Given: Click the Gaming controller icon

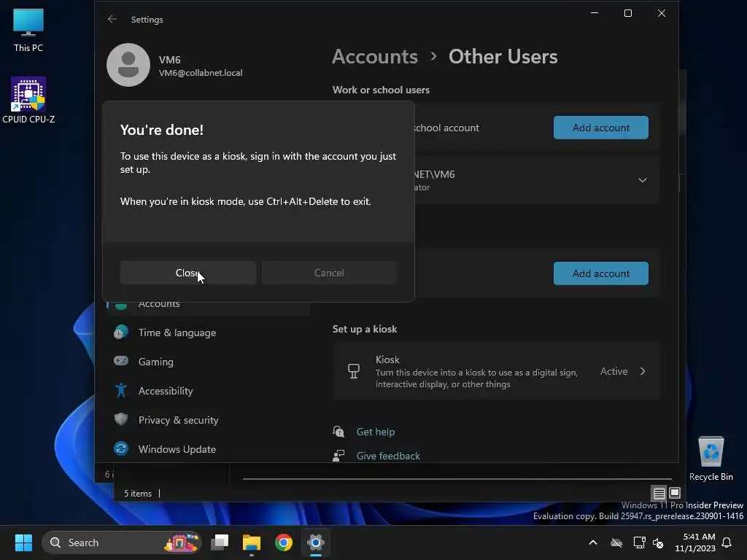Looking at the screenshot, I should click(x=121, y=361).
